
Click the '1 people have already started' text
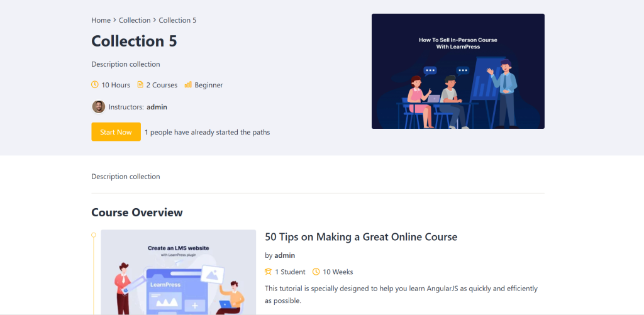(208, 132)
